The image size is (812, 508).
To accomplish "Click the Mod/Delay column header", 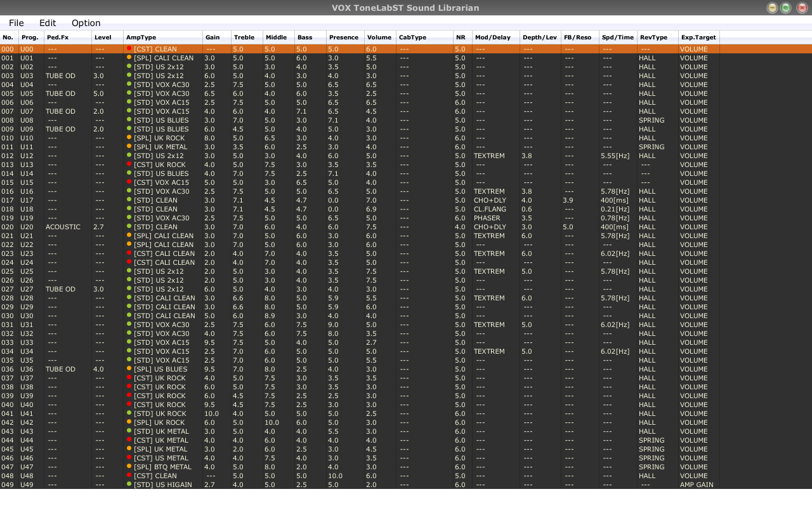I will pos(496,37).
